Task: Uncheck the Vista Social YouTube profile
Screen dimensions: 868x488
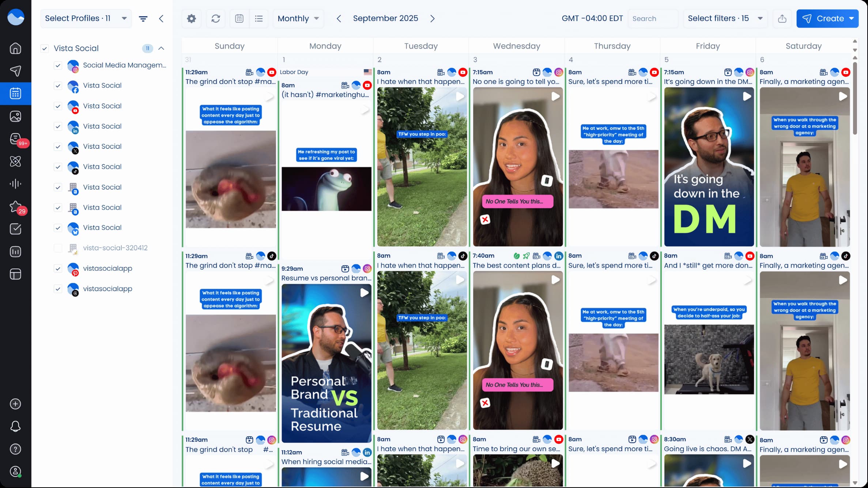Action: pos(58,106)
